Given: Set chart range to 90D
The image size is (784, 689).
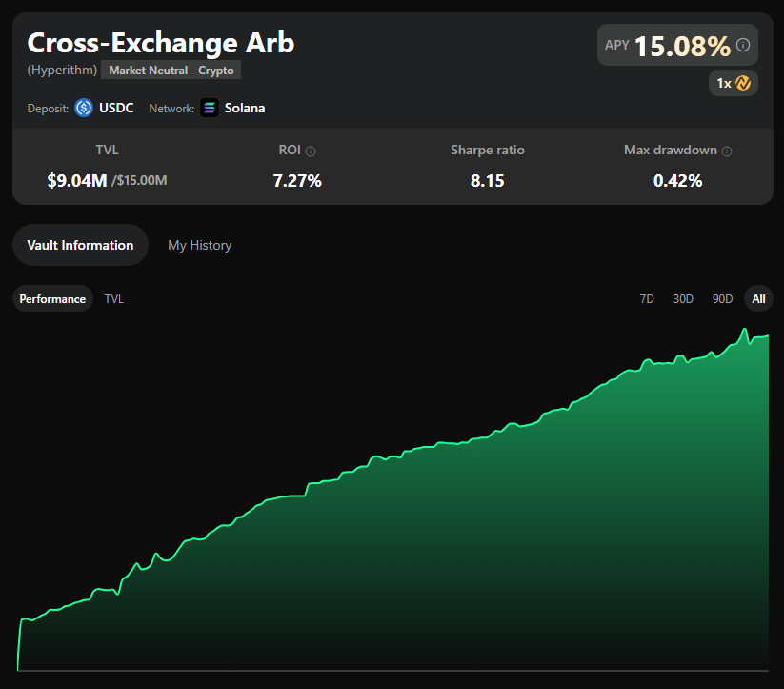Looking at the screenshot, I should 722,298.
